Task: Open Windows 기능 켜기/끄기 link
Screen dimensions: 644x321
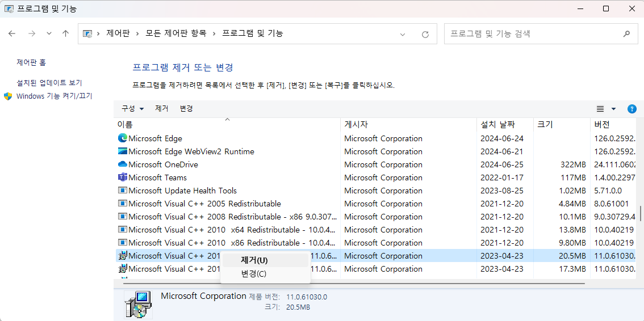Action: coord(54,96)
